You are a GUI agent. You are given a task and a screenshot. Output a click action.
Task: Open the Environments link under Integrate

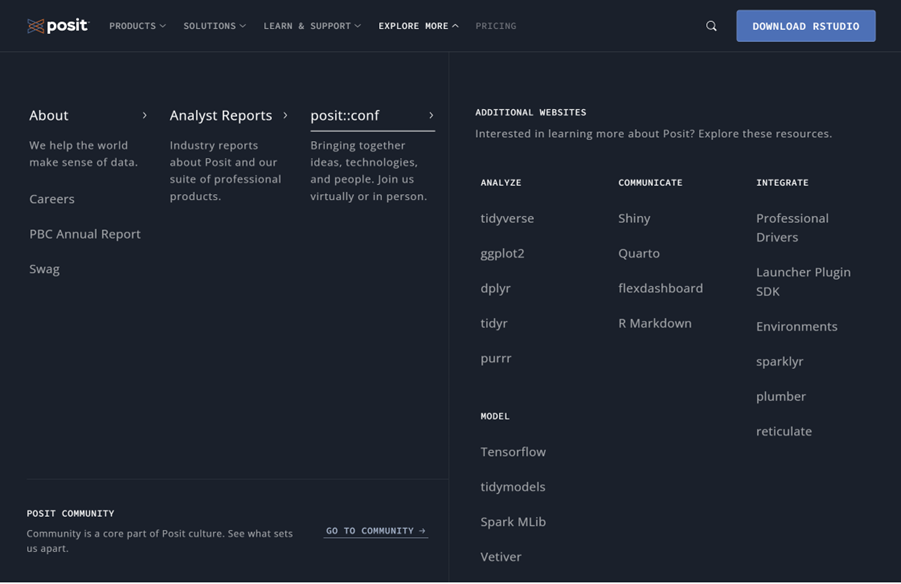[797, 326]
